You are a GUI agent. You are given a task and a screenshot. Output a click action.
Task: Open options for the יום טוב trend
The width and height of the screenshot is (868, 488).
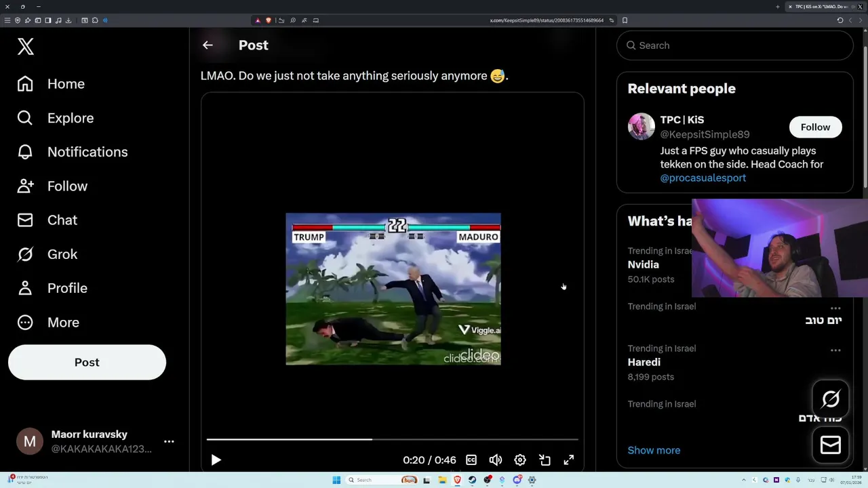click(x=835, y=308)
